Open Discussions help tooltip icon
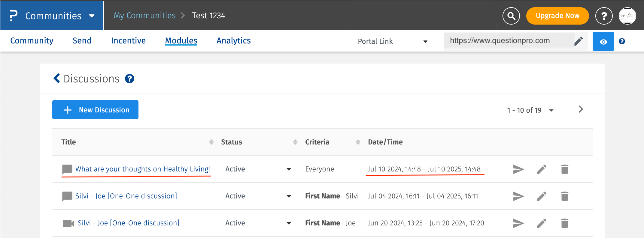This screenshot has height=238, width=644. [129, 79]
